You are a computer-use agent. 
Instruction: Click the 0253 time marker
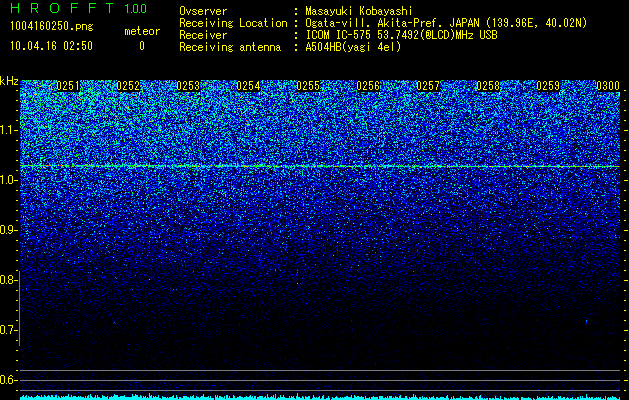[188, 86]
